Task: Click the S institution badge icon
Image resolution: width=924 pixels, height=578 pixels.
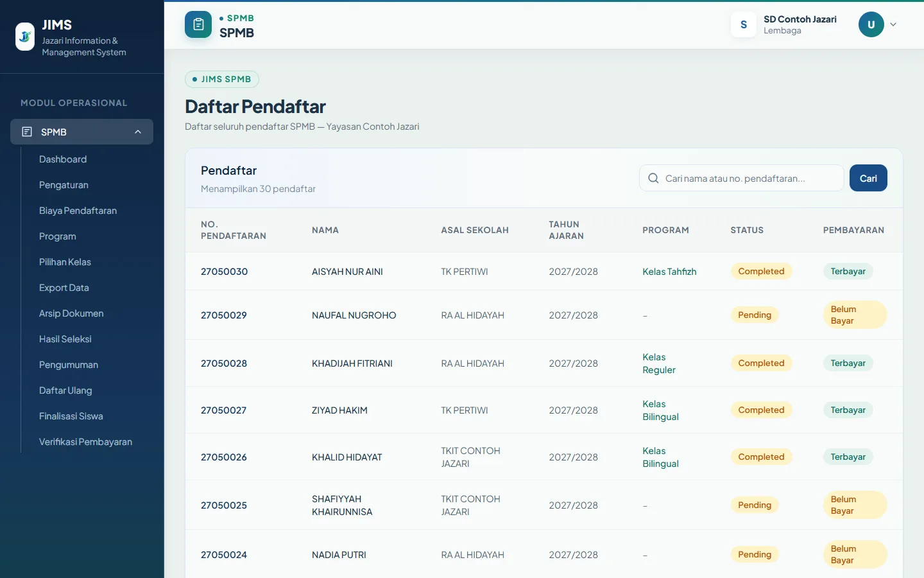Action: (744, 24)
